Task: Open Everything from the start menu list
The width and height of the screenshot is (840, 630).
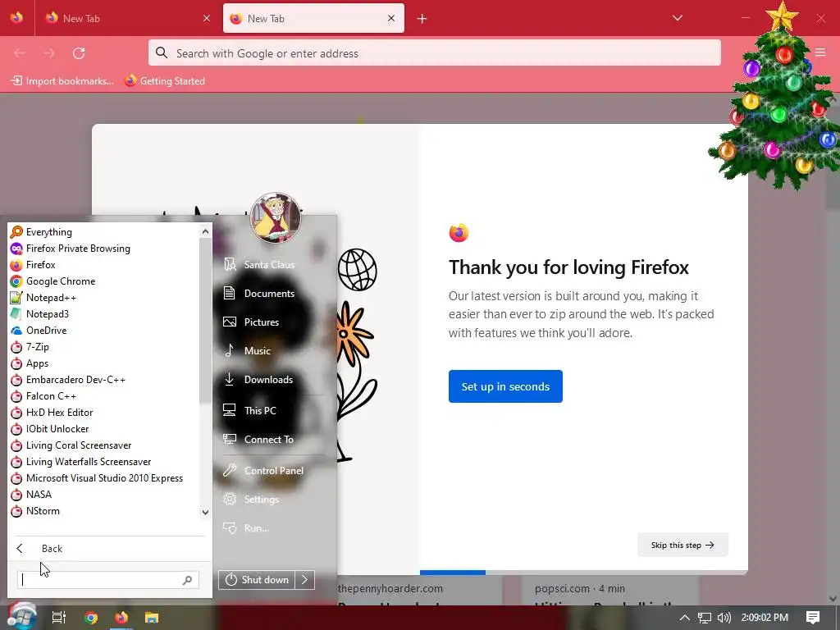Action: point(104,232)
